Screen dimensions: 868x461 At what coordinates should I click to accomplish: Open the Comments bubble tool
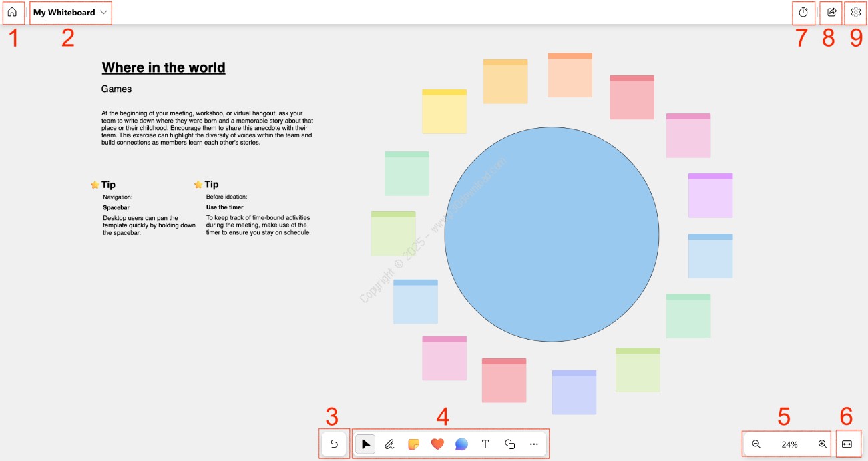[x=461, y=444]
